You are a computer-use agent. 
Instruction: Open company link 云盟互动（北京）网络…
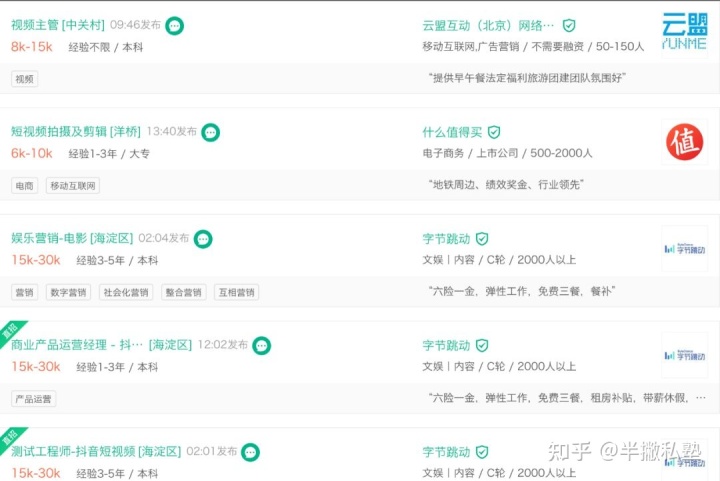pos(488,26)
